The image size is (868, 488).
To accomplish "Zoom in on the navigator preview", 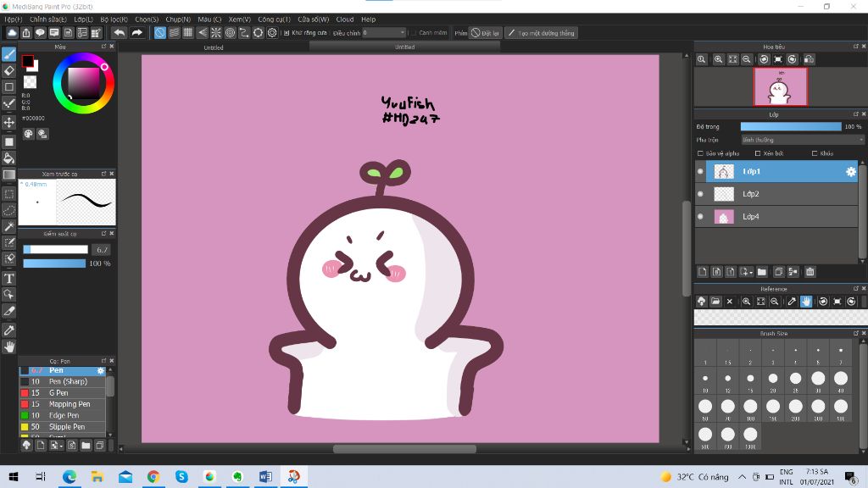I will 718,59.
